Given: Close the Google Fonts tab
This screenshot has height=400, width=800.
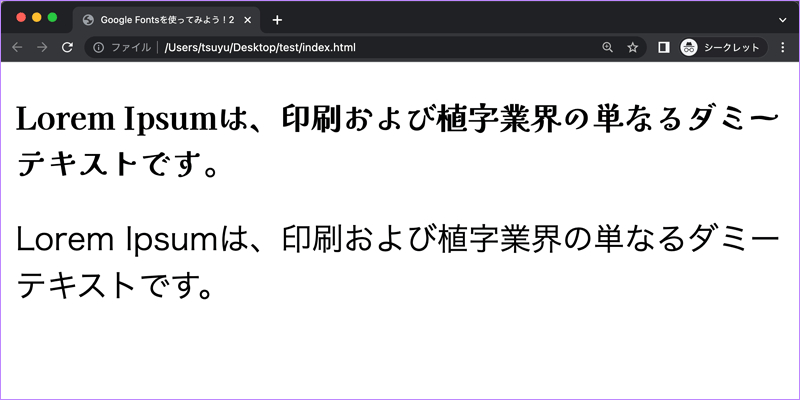Looking at the screenshot, I should 248,20.
